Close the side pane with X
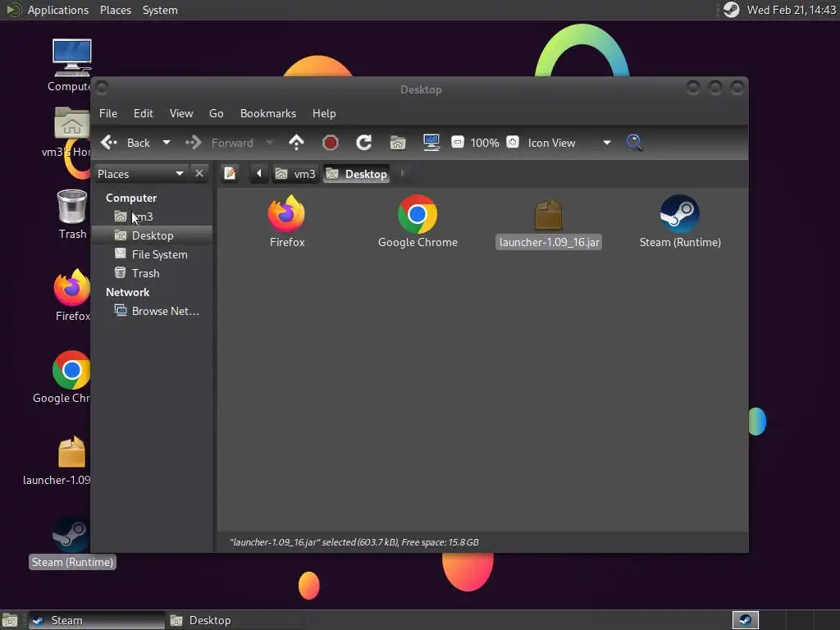Viewport: 840px width, 630px height. (x=199, y=174)
